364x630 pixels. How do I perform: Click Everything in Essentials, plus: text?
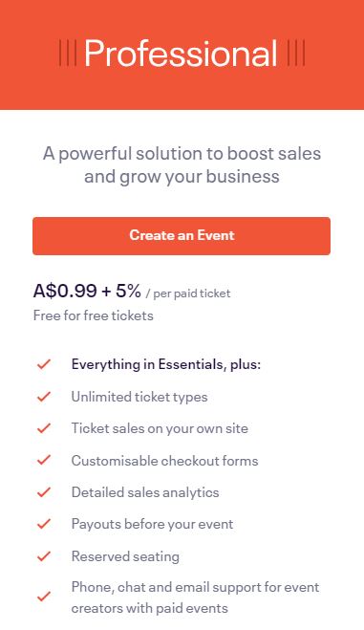tap(166, 364)
